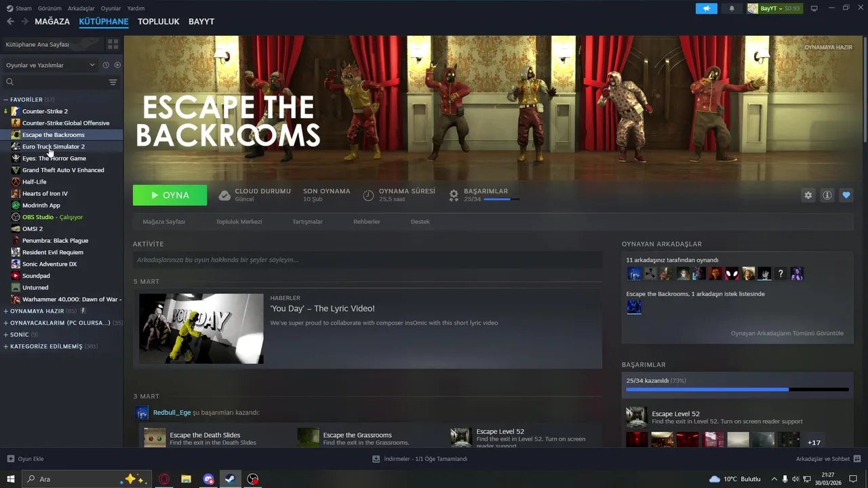
Task: Click Oyun Ekle button
Action: (25, 459)
